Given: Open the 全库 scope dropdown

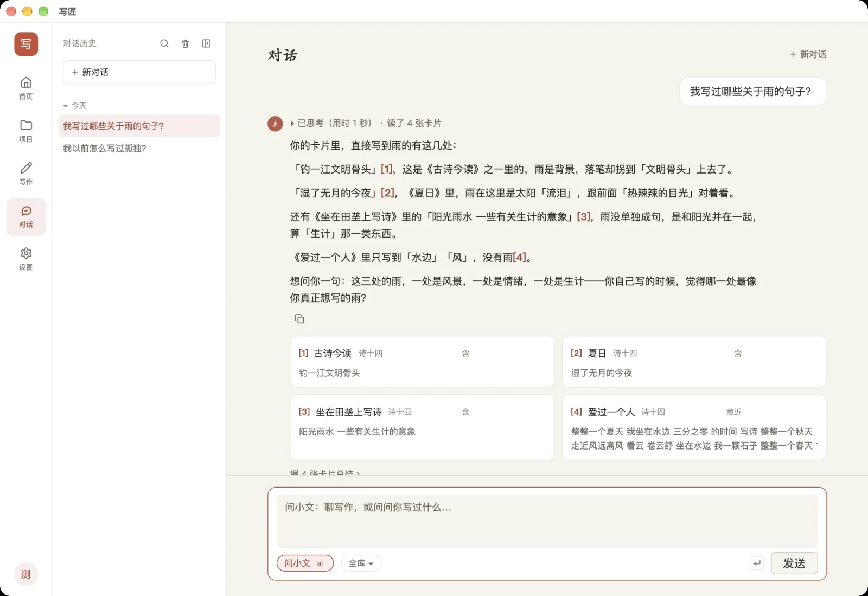Looking at the screenshot, I should (x=361, y=563).
